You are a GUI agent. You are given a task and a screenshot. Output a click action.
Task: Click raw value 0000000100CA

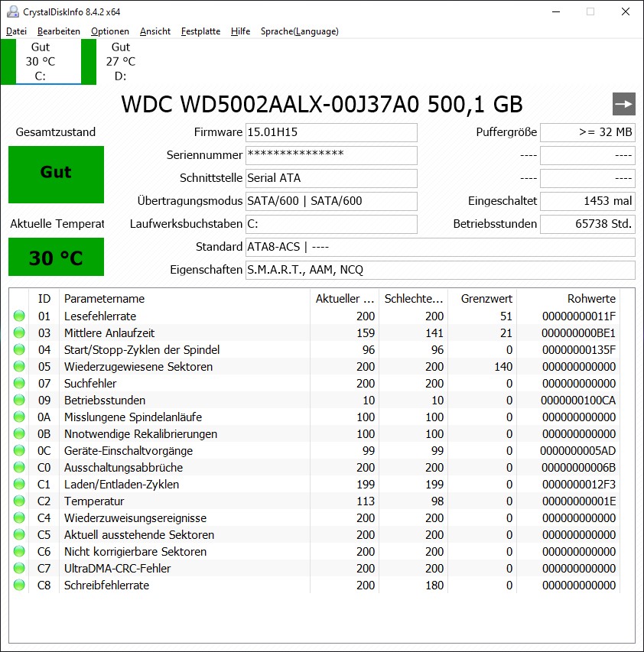(578, 400)
